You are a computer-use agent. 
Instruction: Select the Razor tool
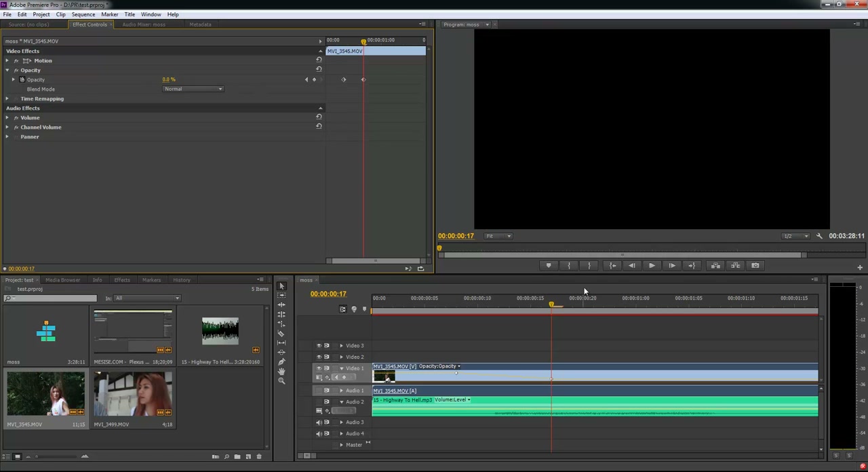pos(281,333)
